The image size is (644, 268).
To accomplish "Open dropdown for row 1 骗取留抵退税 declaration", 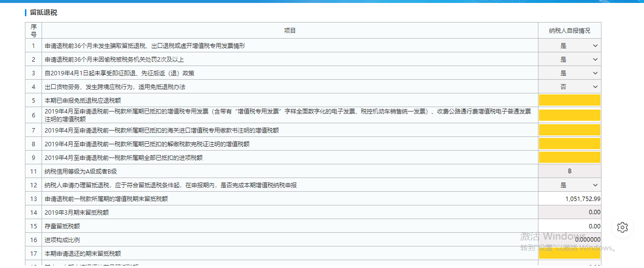I will [570, 45].
